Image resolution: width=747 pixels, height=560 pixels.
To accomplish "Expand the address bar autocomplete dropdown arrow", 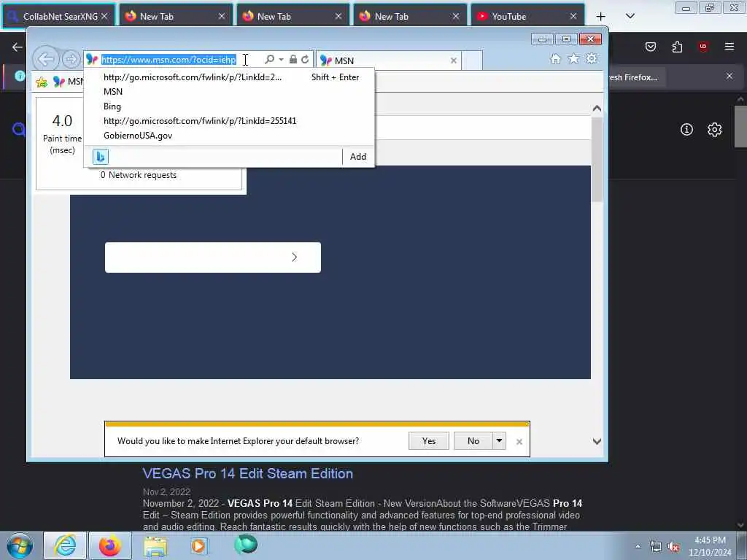I will [281, 60].
